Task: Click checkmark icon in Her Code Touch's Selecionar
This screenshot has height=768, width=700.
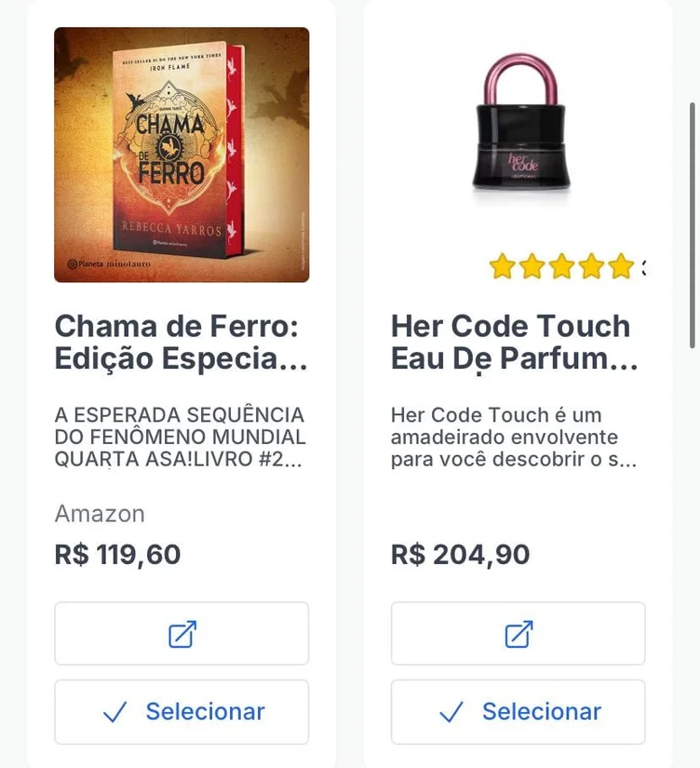Action: point(451,712)
